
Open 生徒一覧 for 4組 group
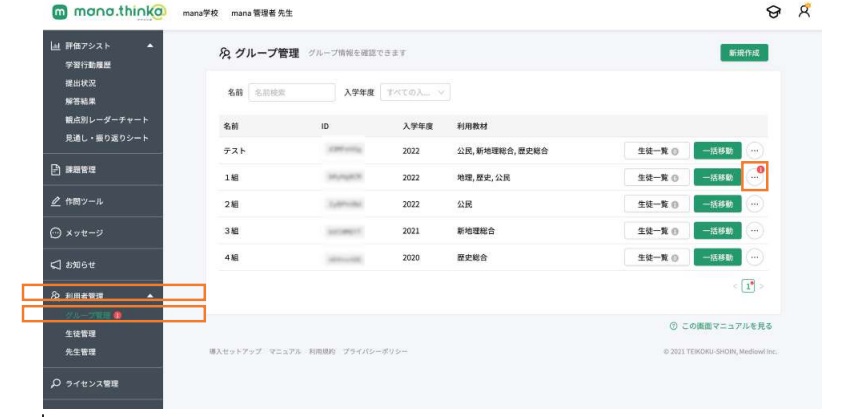click(x=657, y=257)
